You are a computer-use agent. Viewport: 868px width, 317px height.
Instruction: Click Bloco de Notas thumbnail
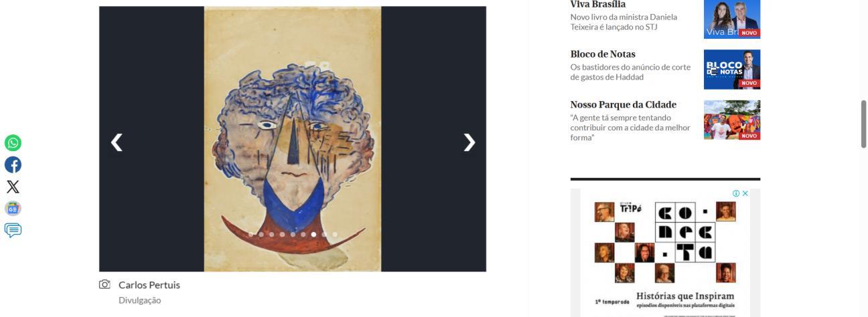[x=732, y=69]
